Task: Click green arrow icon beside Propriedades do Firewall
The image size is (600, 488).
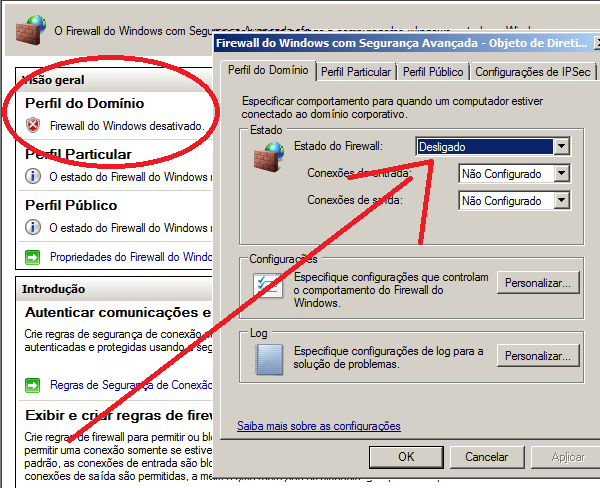Action: pyautogui.click(x=34, y=257)
